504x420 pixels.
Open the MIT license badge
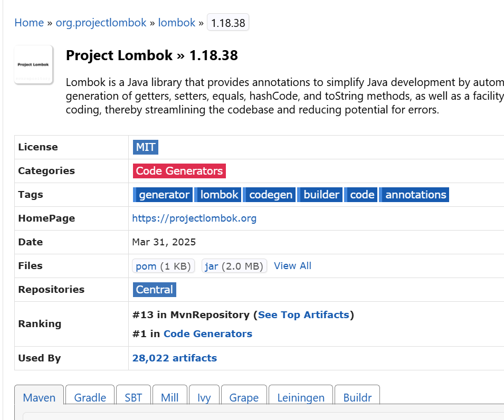click(x=145, y=147)
